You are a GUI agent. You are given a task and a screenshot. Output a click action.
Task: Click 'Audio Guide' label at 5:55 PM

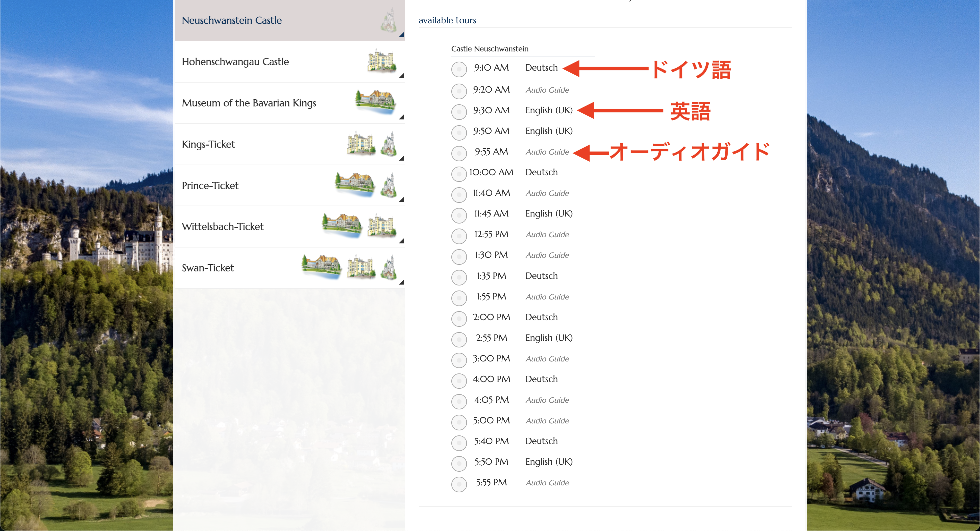click(x=547, y=483)
